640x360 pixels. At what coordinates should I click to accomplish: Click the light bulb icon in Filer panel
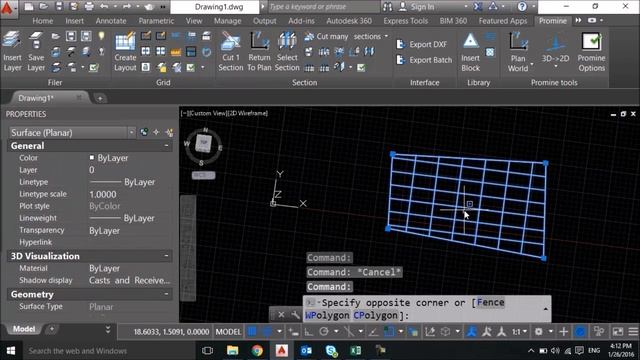pos(101,36)
